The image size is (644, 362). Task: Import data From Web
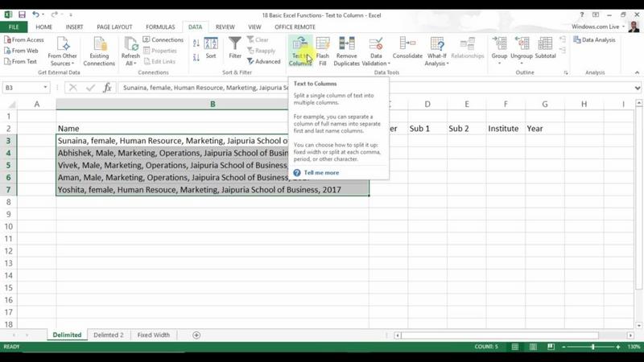tap(21, 51)
